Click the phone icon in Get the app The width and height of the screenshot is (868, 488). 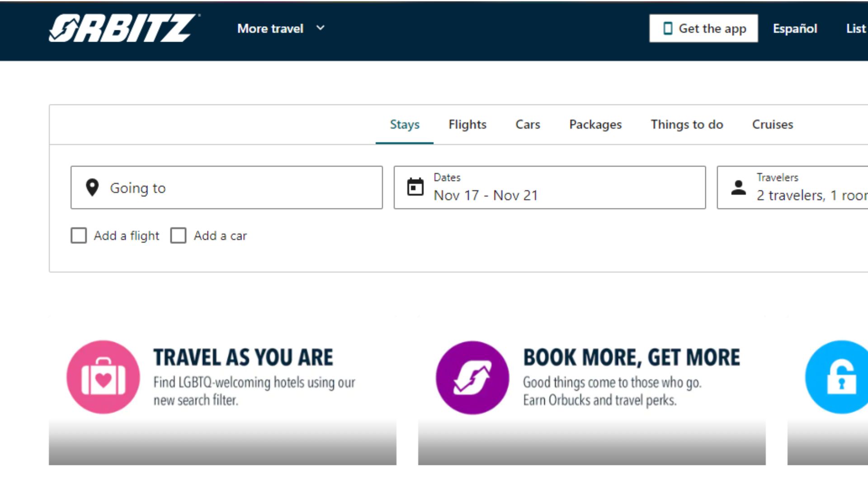667,28
